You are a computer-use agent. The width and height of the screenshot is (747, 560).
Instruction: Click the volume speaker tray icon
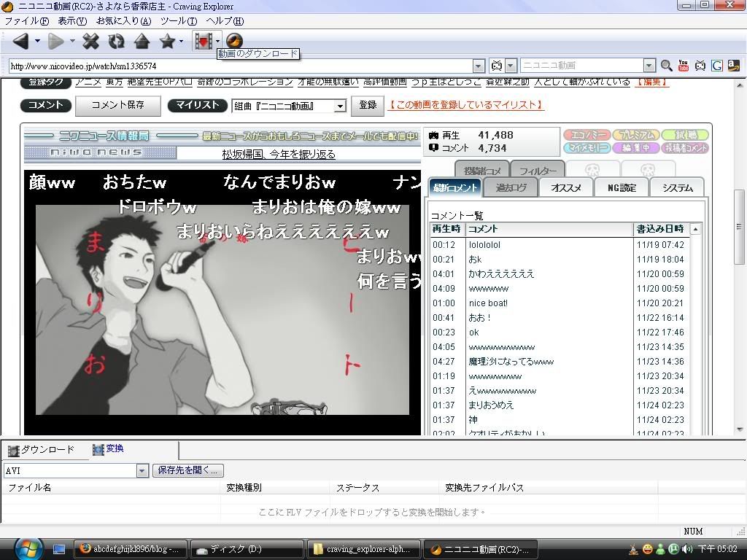687,549
